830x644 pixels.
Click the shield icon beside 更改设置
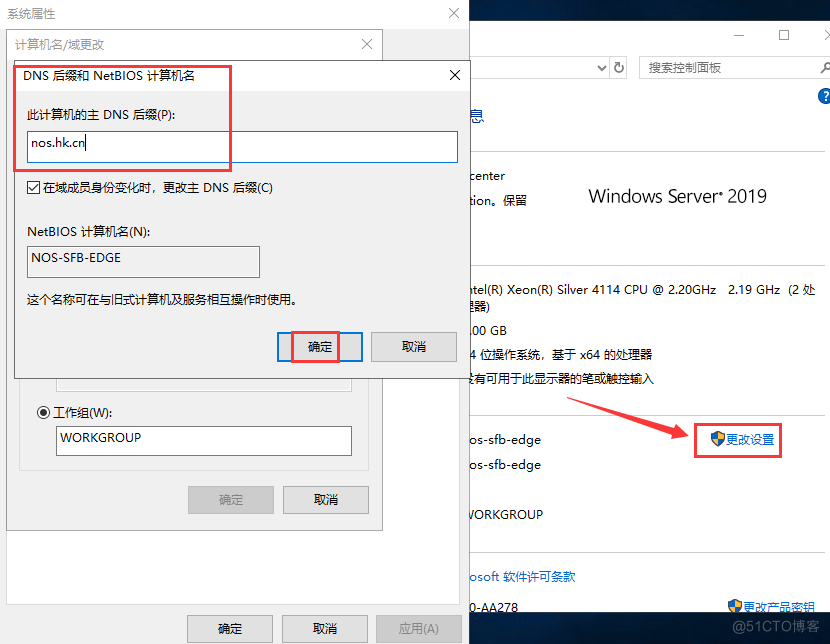(x=717, y=439)
